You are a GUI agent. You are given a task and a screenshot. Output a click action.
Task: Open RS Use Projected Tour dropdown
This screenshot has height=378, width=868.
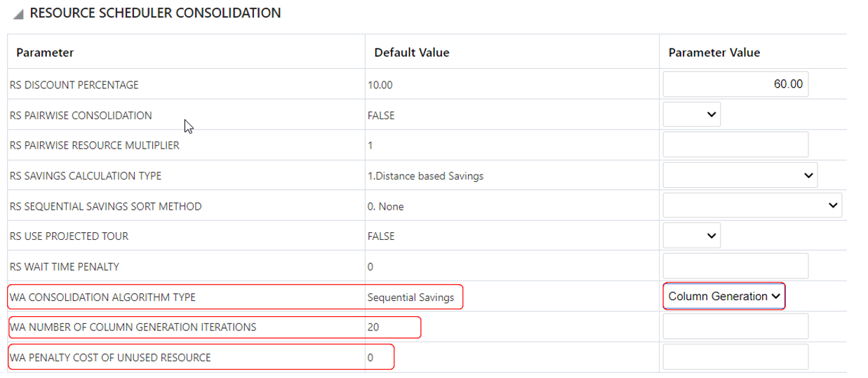click(x=692, y=236)
